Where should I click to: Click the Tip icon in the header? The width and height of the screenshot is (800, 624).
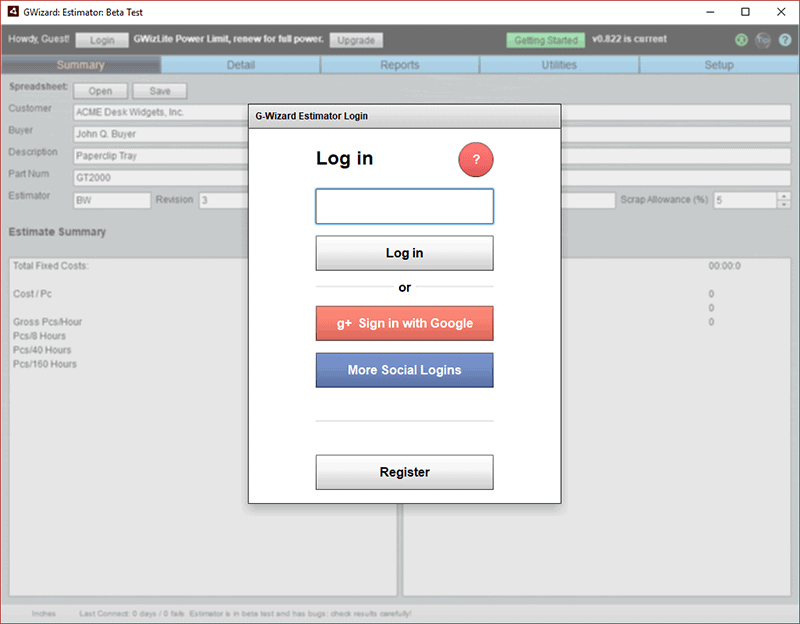[x=763, y=41]
